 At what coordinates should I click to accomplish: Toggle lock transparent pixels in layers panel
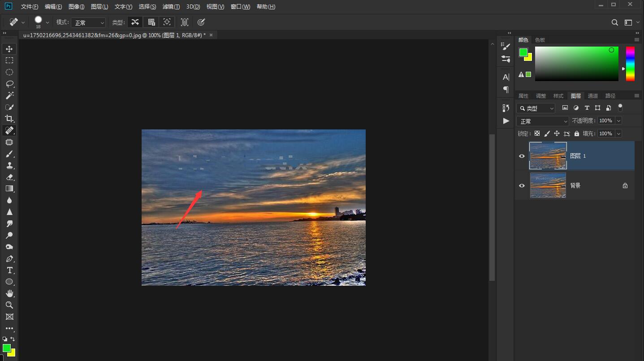point(537,133)
